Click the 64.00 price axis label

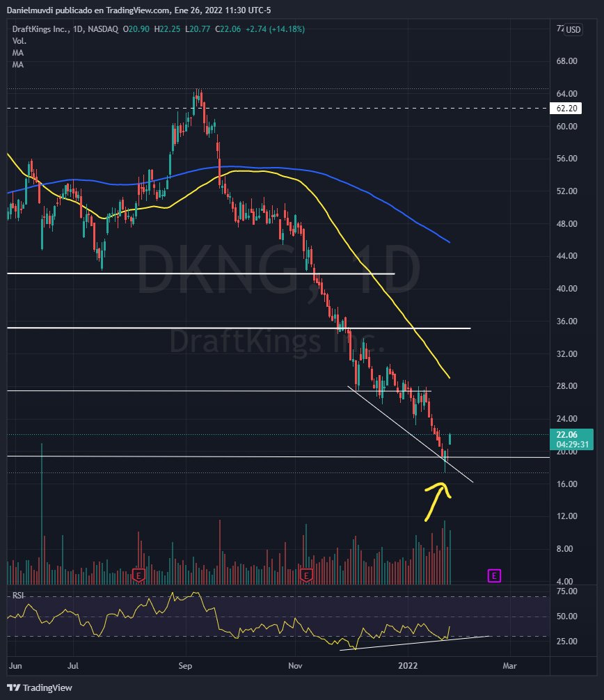coord(567,94)
